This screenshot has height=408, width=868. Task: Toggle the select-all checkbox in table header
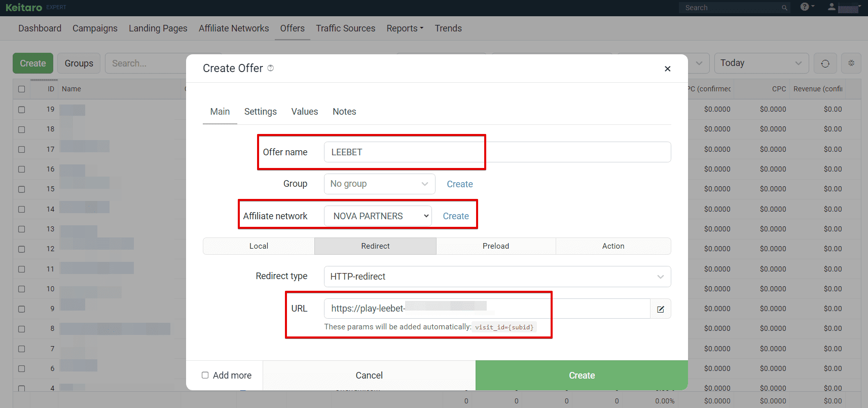21,89
